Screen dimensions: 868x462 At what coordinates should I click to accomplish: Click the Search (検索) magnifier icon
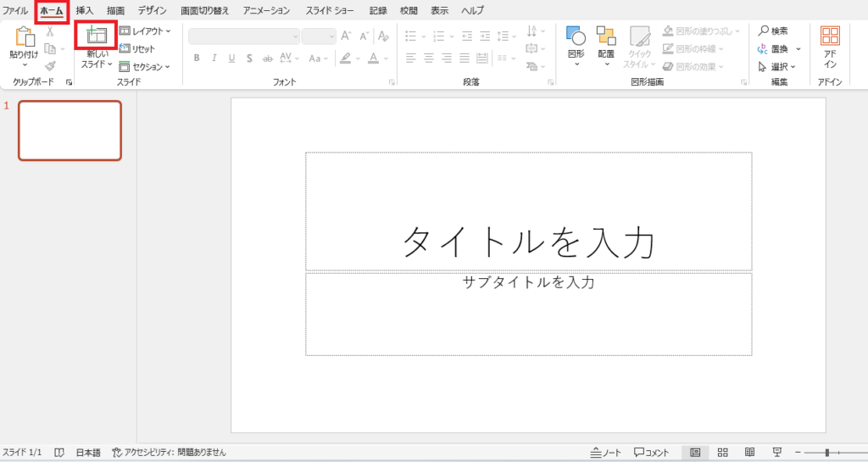764,31
